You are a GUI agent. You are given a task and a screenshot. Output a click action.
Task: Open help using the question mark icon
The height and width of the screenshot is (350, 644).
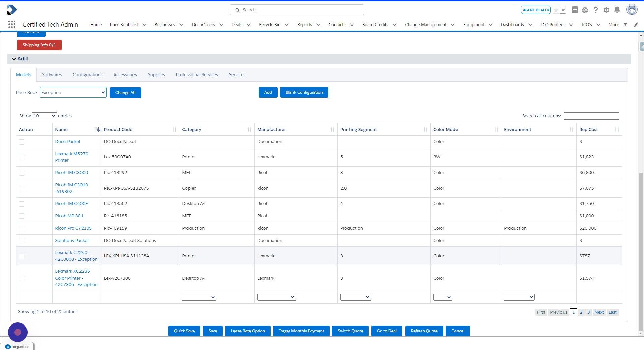tap(596, 10)
